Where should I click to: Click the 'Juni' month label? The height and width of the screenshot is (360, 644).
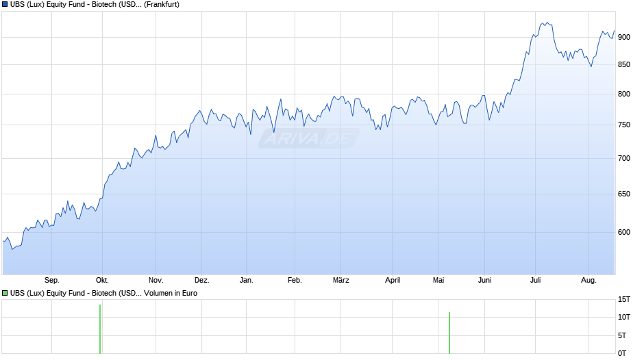[x=484, y=281]
